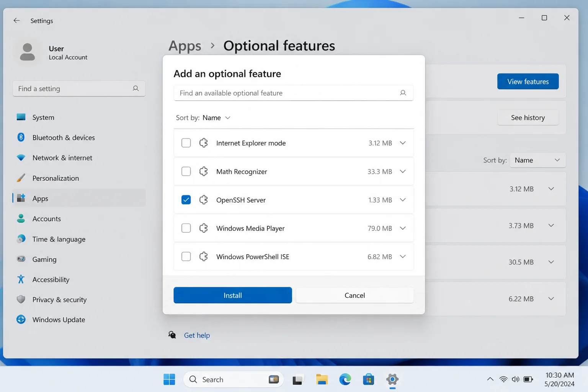Click the Get help chat icon
Image resolution: width=588 pixels, height=392 pixels.
(172, 335)
